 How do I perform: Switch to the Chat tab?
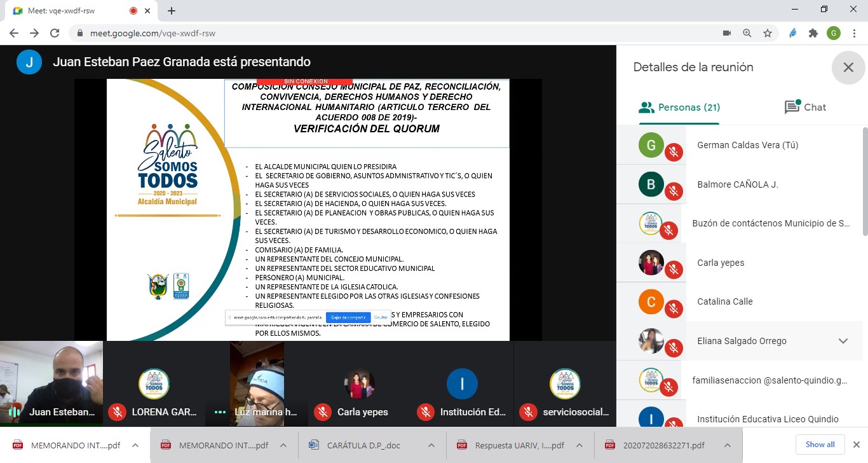point(805,107)
